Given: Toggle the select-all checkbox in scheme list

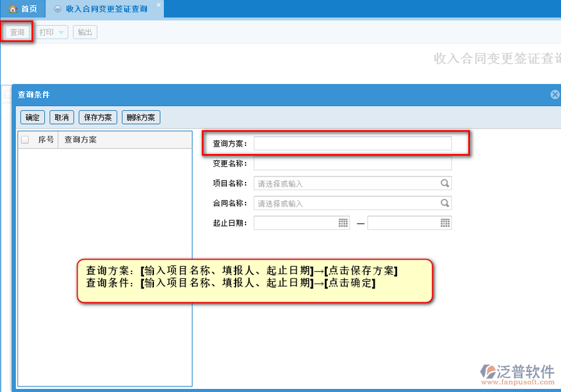Looking at the screenshot, I should coord(25,140).
